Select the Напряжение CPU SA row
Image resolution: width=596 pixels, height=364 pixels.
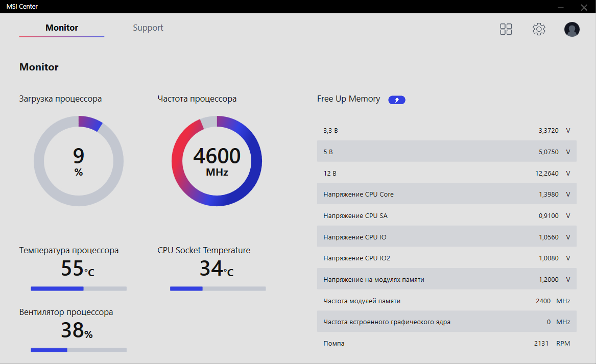pos(447,216)
